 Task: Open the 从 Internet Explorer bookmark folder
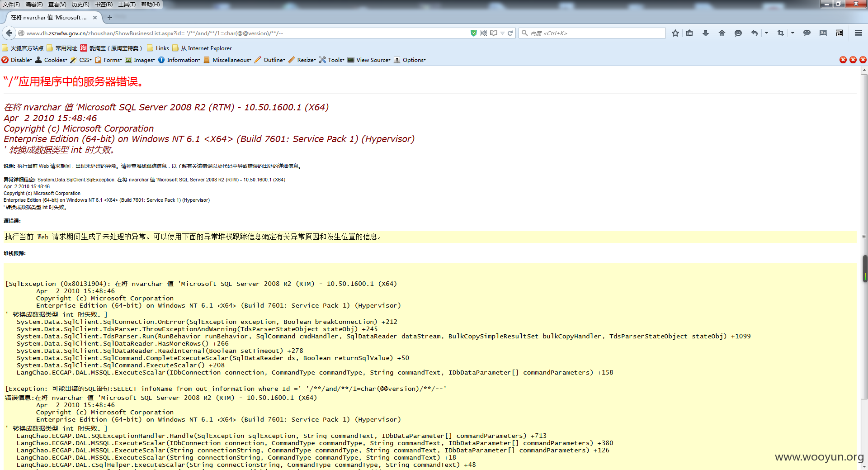[202, 48]
